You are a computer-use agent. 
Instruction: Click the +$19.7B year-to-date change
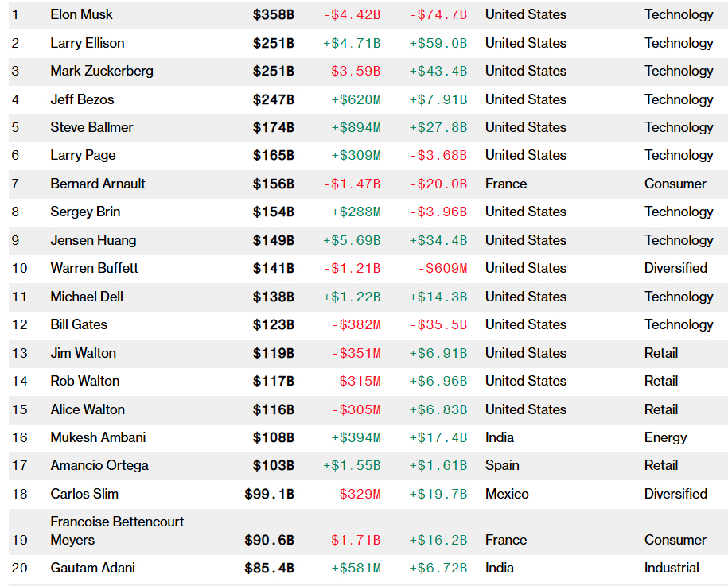pyautogui.click(x=438, y=494)
